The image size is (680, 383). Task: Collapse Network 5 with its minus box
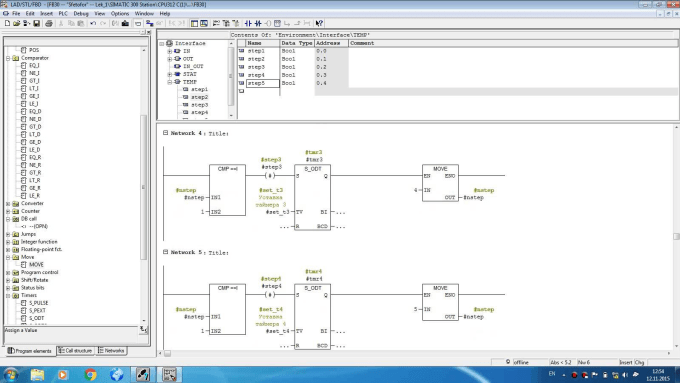click(x=165, y=252)
